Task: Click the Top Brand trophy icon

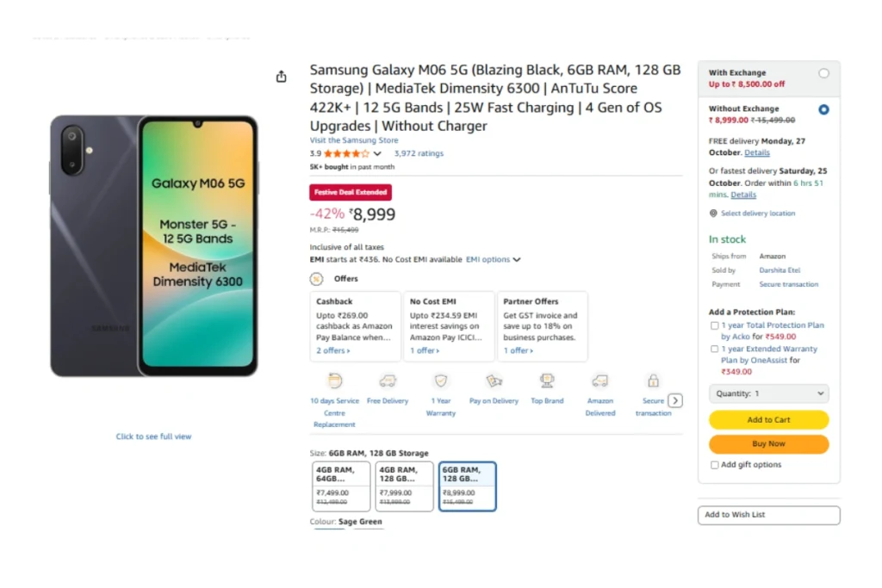Action: pyautogui.click(x=547, y=381)
